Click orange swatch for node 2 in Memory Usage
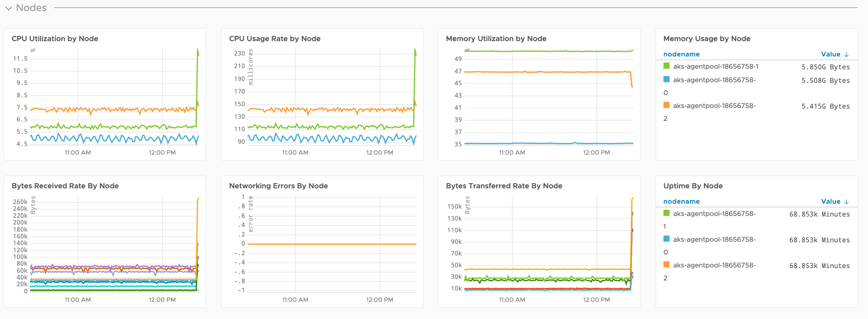The width and height of the screenshot is (868, 319). [666, 105]
